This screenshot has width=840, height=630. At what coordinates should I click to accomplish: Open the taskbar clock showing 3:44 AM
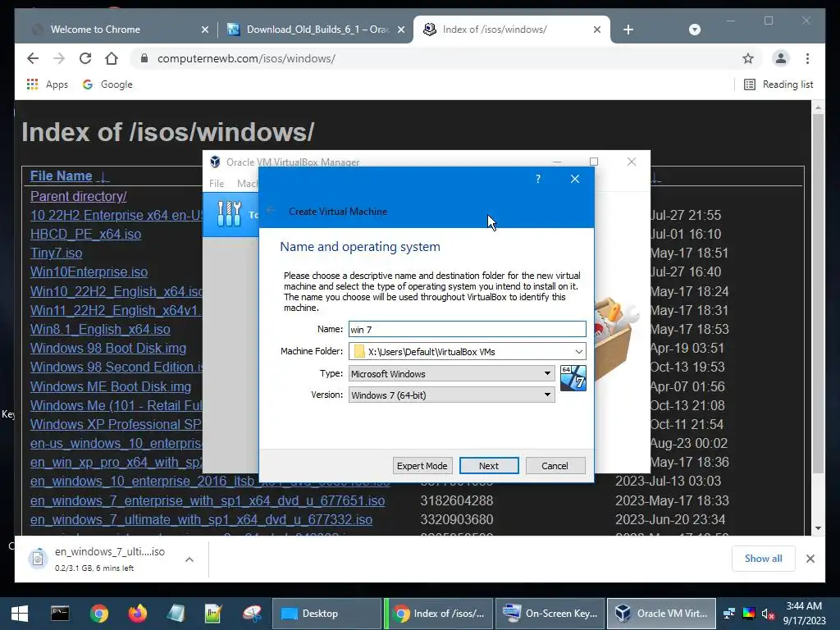point(804,614)
